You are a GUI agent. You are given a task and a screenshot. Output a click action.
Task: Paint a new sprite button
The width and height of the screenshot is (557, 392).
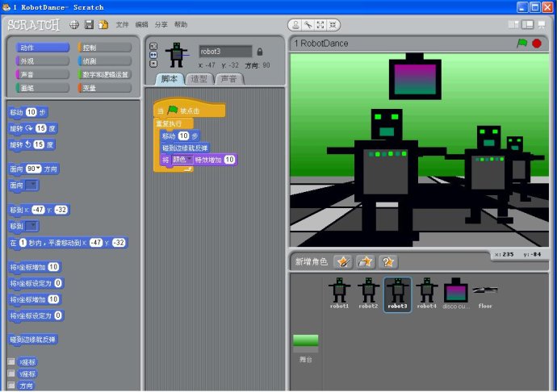(343, 262)
